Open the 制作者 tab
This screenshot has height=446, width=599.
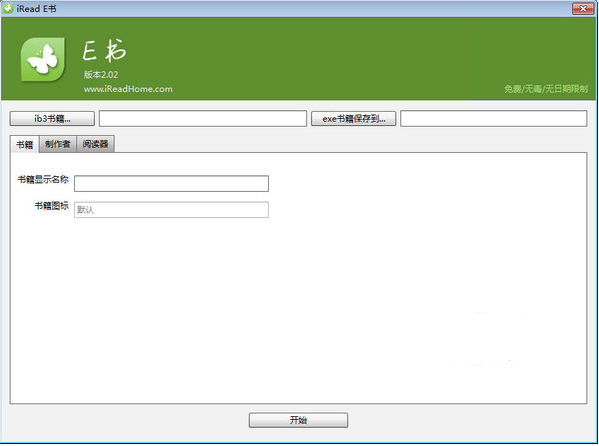(58, 144)
